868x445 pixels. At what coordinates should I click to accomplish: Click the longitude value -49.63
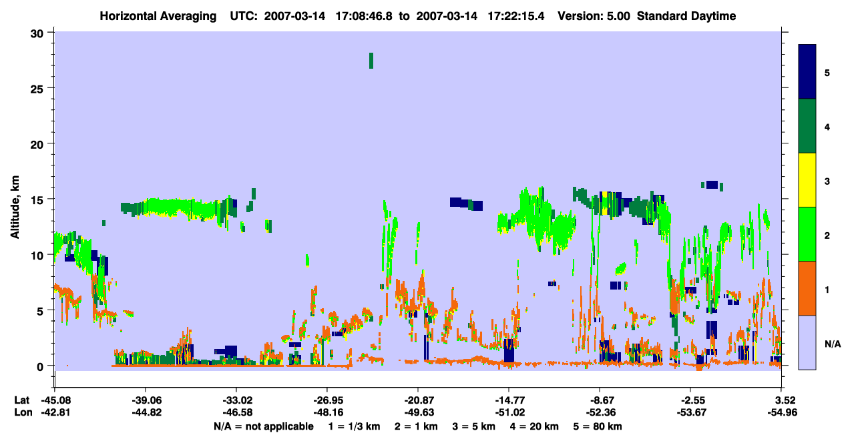[x=418, y=413]
